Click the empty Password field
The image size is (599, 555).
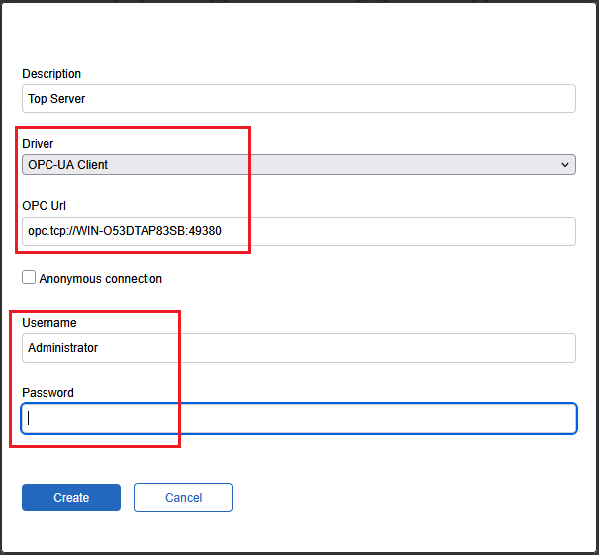point(299,418)
